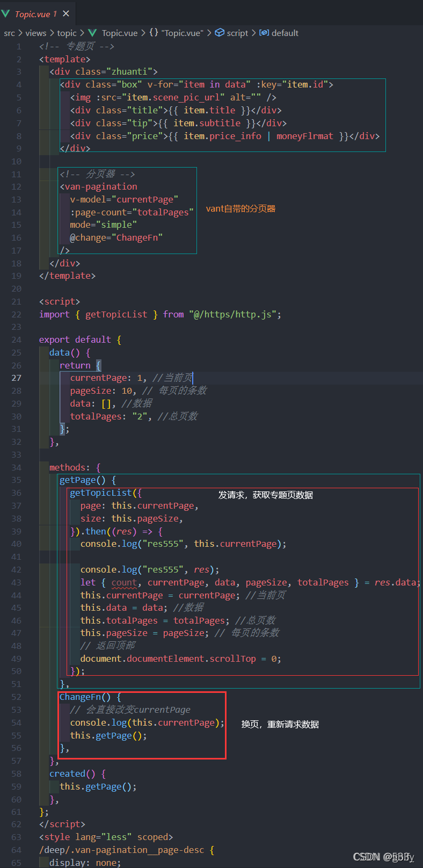This screenshot has height=868, width=423.
Task: Click the "size: this.pageSize" parameter
Action: click(x=132, y=519)
